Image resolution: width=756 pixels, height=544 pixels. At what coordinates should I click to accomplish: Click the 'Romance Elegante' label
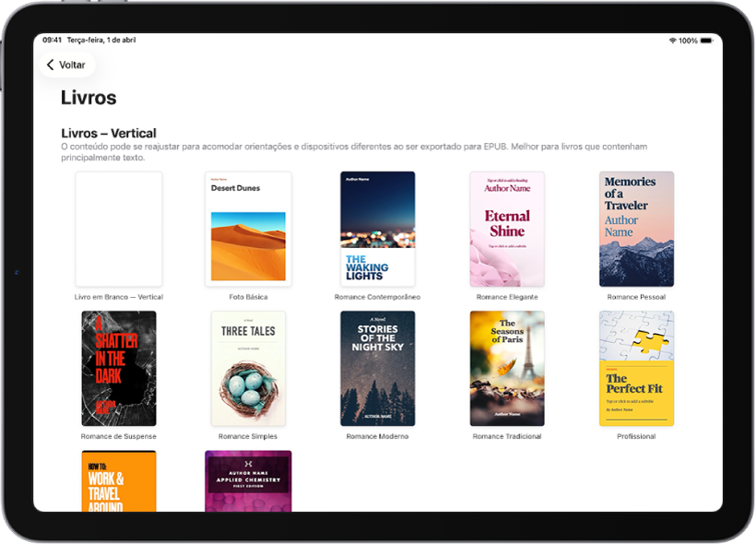507,297
